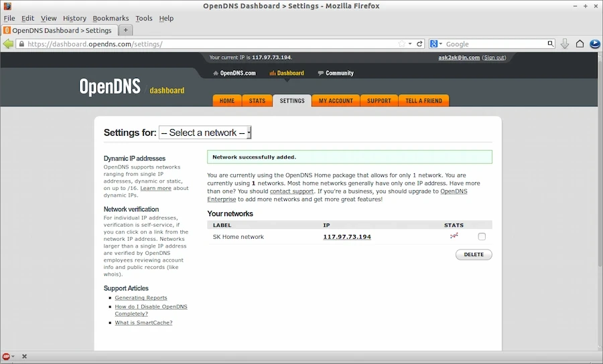Click the Firefox icon in title bar
603x364 pixels.
pos(7,6)
